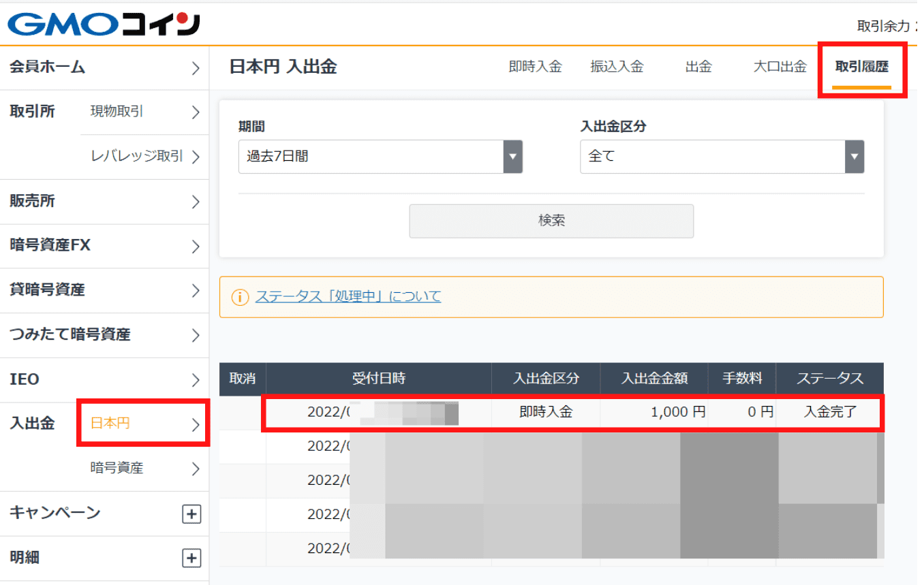Expand キャンペーン with the plus icon

click(x=191, y=514)
